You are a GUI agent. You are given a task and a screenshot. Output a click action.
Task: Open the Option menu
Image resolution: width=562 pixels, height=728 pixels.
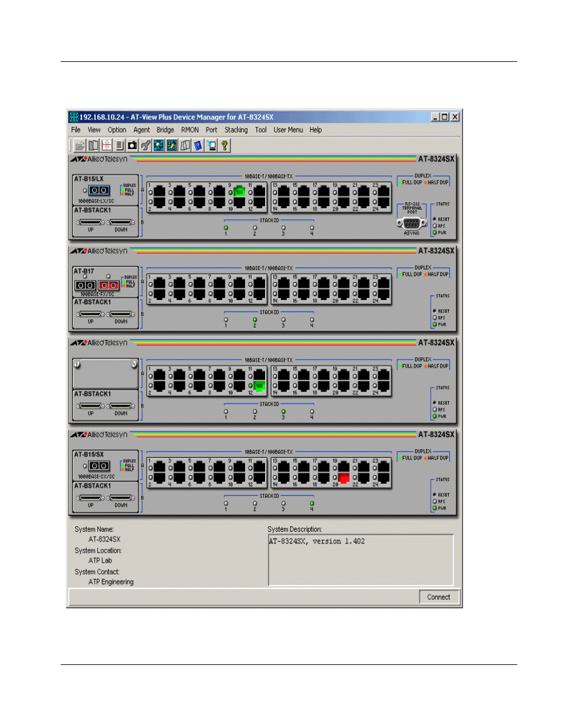pyautogui.click(x=117, y=130)
